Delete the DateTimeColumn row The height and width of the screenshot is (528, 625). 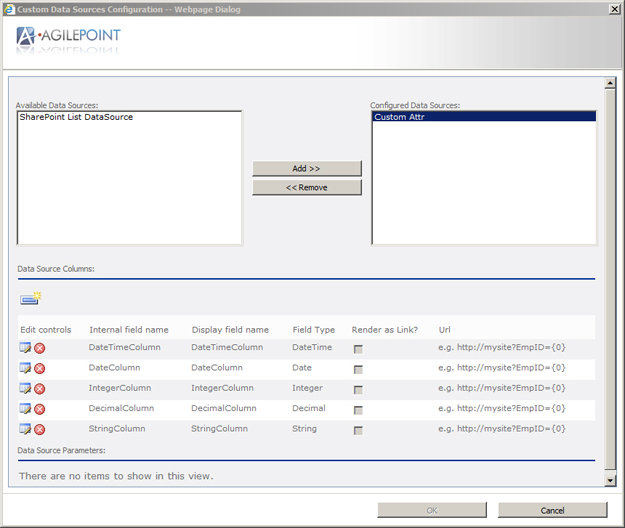(x=40, y=348)
